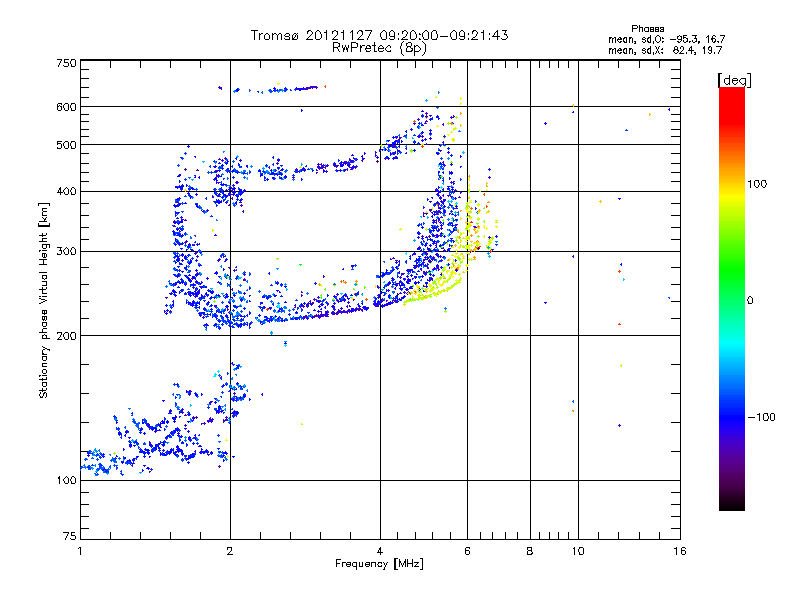Click the x-axis tick label "16"

(x=680, y=551)
